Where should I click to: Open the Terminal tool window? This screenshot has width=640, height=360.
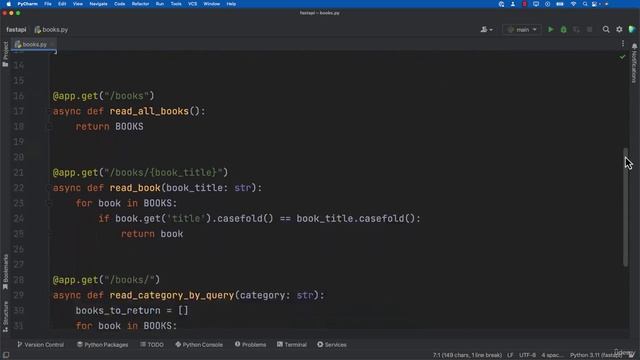pyautogui.click(x=292, y=344)
